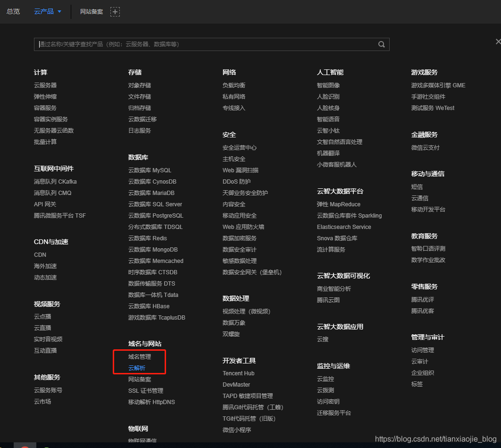
Task: Open 负载均衡 link
Action: click(x=234, y=85)
